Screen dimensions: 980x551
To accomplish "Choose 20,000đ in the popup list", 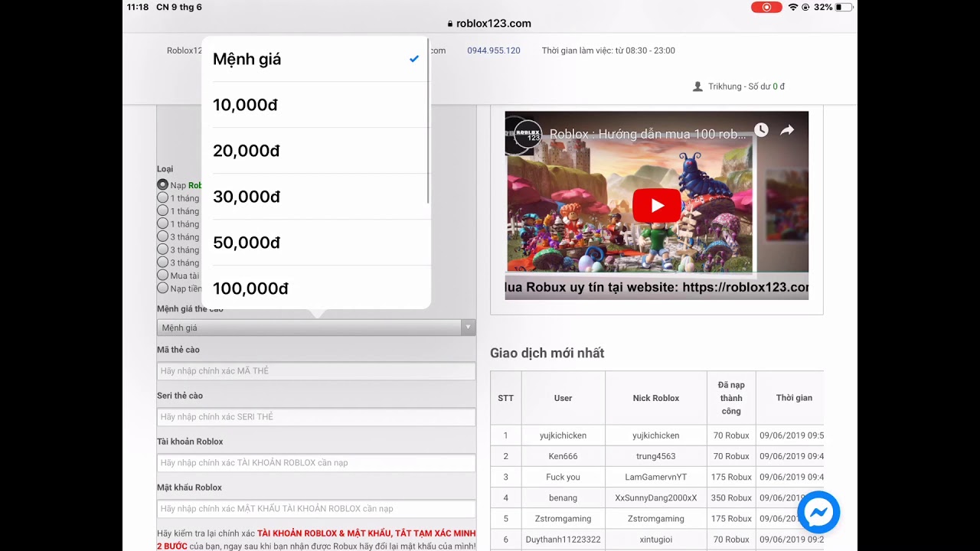I will click(x=316, y=151).
